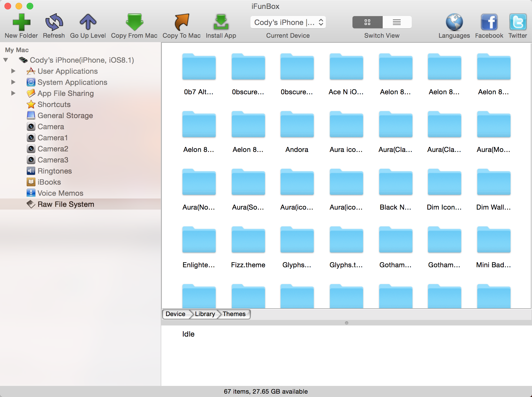The height and width of the screenshot is (397, 532).
Task: Click the Copy From Mac icon
Action: [x=134, y=22]
